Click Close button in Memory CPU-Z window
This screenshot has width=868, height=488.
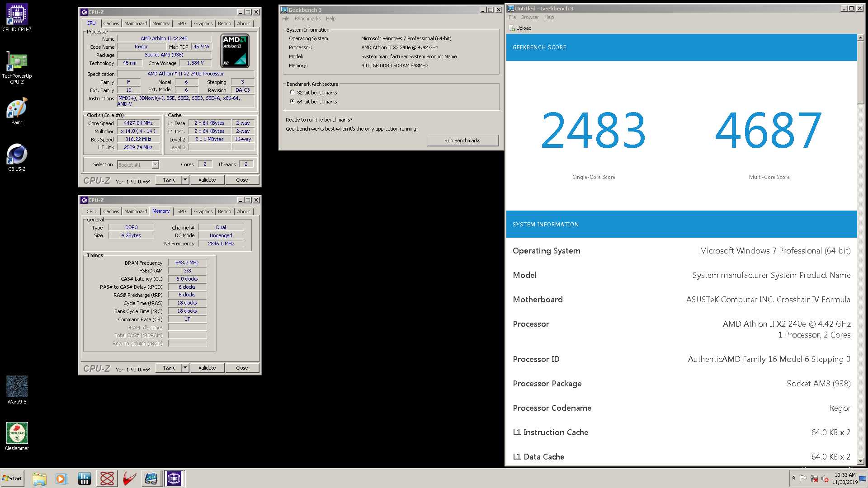[242, 368]
